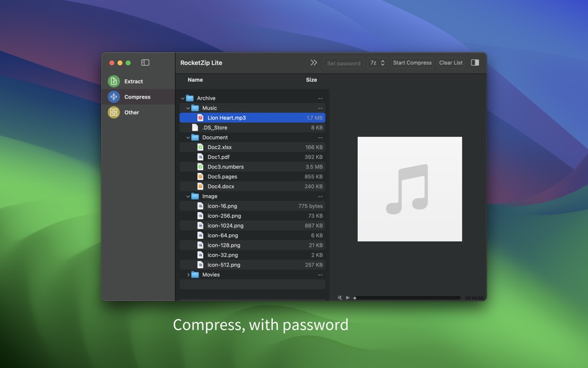Collapse the Music folder
The width and height of the screenshot is (588, 368).
click(x=188, y=108)
